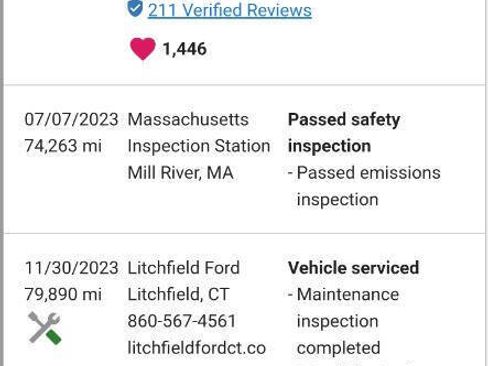Image resolution: width=488 pixels, height=366 pixels.
Task: Click the Litchfield Ford dealer name
Action: tap(184, 268)
